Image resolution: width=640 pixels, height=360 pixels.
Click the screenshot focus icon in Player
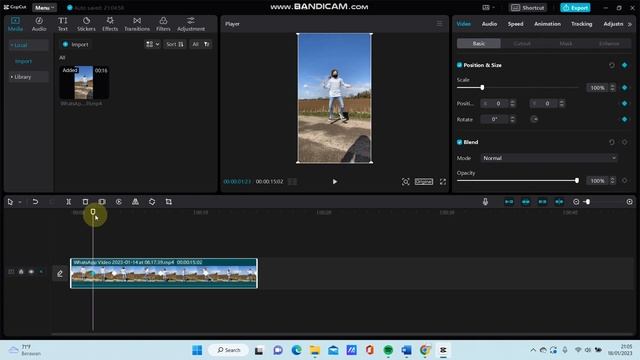405,182
